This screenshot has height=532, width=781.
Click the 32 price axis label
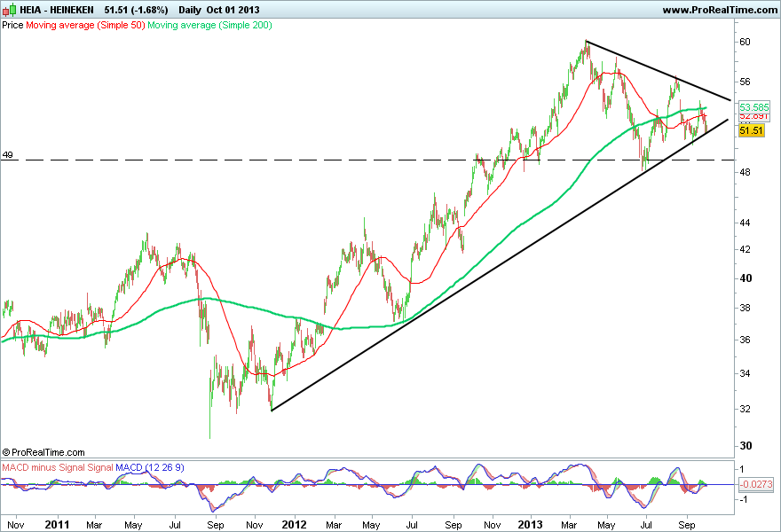[745, 409]
